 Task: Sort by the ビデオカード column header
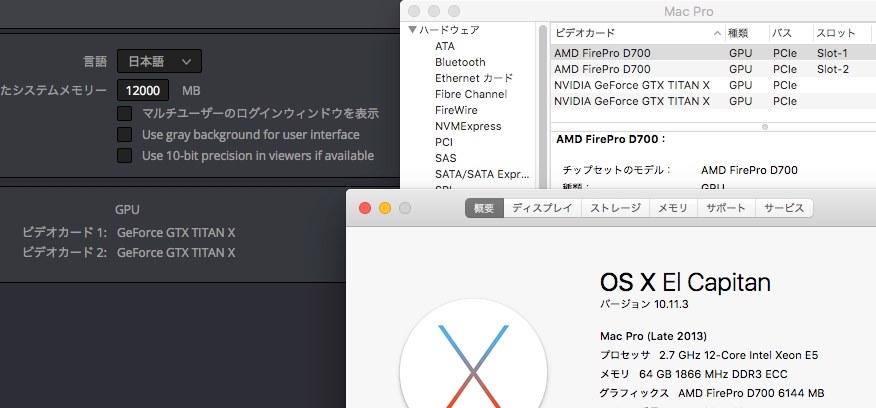(x=637, y=33)
